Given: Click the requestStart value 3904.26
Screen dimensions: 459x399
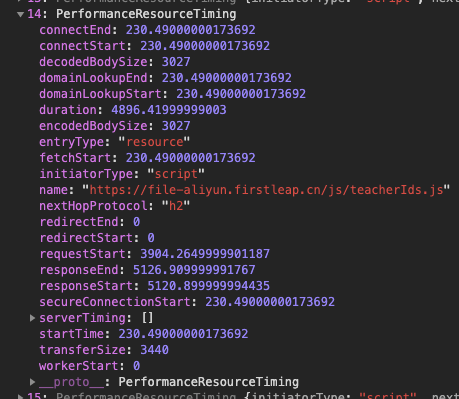Looking at the screenshot, I should (205, 254).
